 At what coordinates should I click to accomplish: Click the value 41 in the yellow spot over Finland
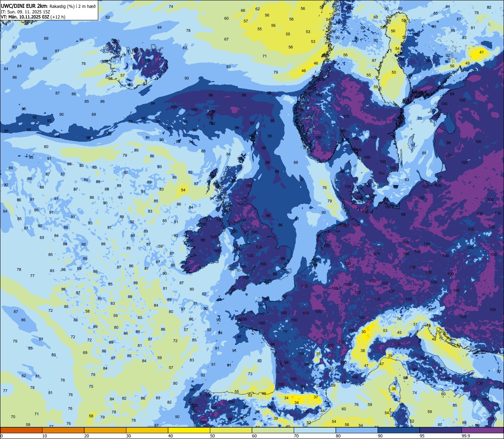pos(481,52)
